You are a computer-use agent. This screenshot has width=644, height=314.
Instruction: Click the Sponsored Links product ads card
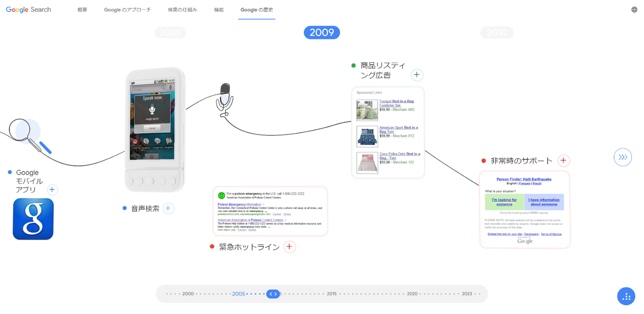[388, 133]
